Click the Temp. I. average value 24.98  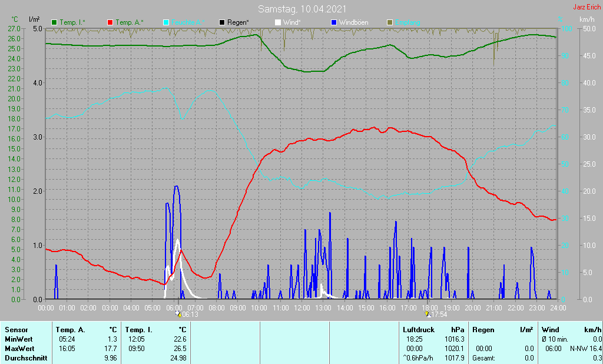tap(178, 358)
